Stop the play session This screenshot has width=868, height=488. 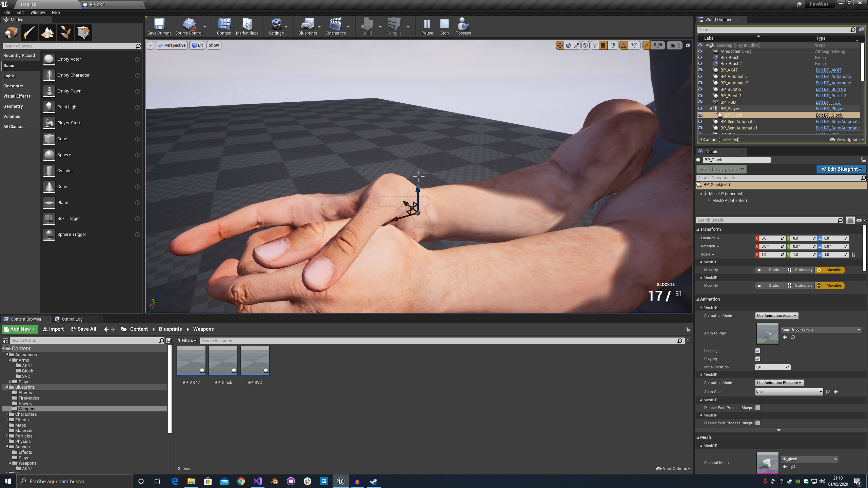pyautogui.click(x=444, y=26)
